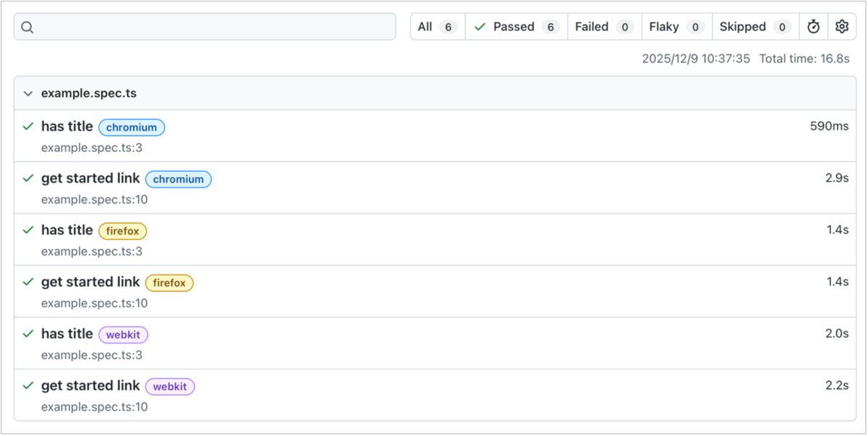This screenshot has width=868, height=436.
Task: Filter by Passed tests
Action: point(516,27)
